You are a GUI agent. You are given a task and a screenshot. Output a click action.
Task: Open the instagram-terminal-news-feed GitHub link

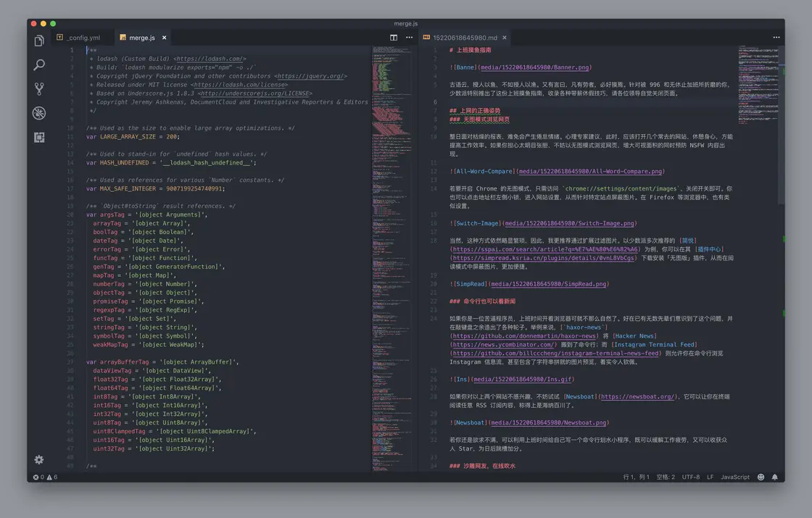[555, 354]
